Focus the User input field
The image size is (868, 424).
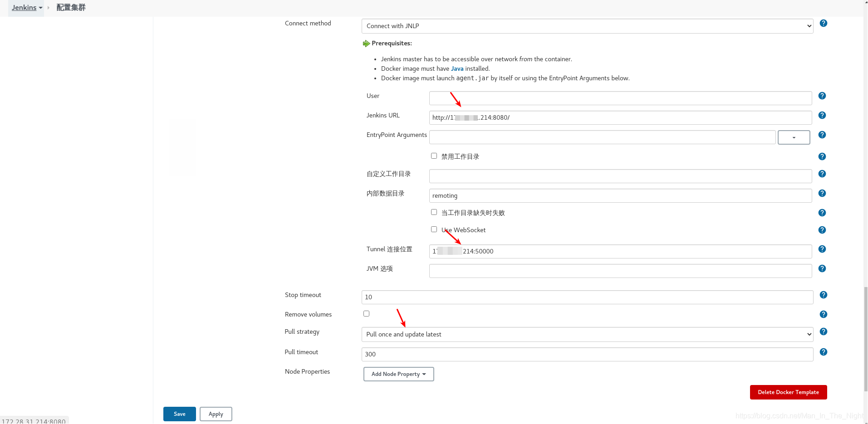(620, 98)
